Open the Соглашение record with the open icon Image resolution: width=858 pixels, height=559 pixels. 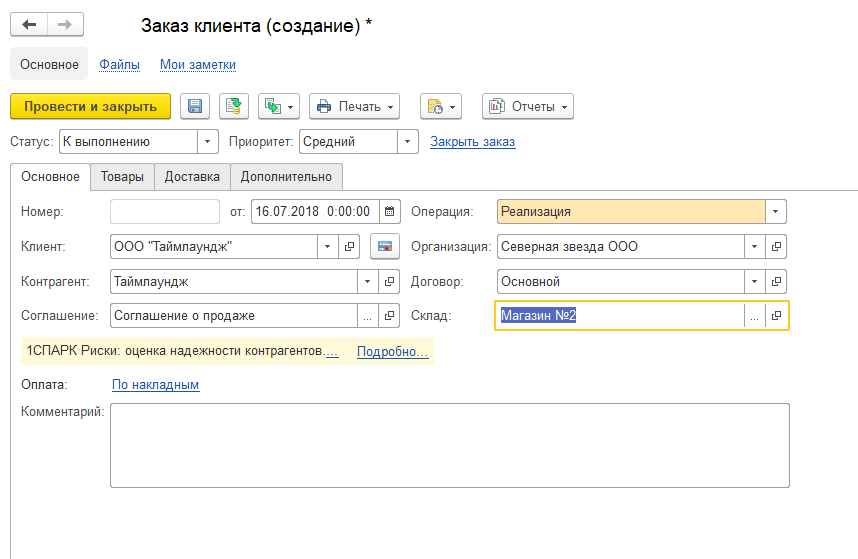(390, 316)
